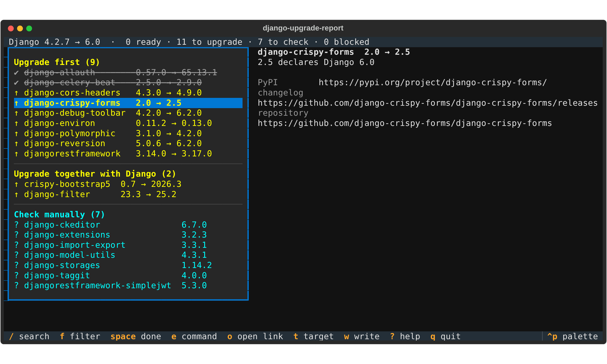Select the django-polymorphic row
Image resolution: width=607 pixels, height=364 pixels.
(x=128, y=133)
